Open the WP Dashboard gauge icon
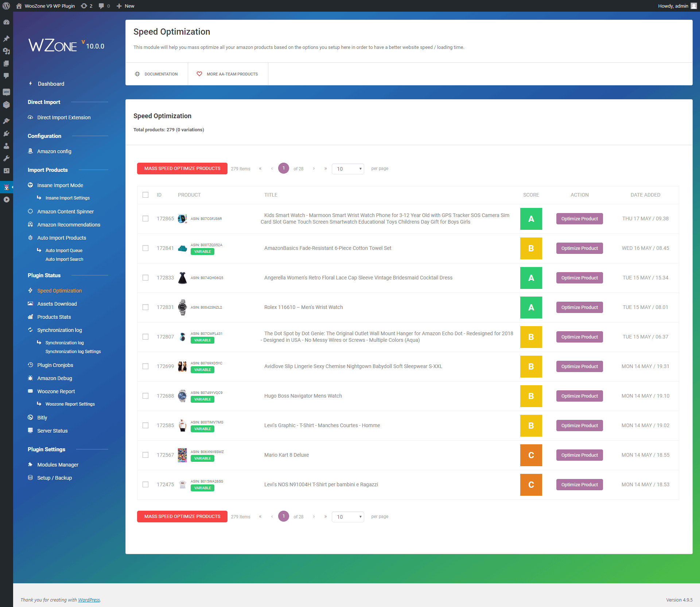The width and height of the screenshot is (700, 607). [6, 22]
